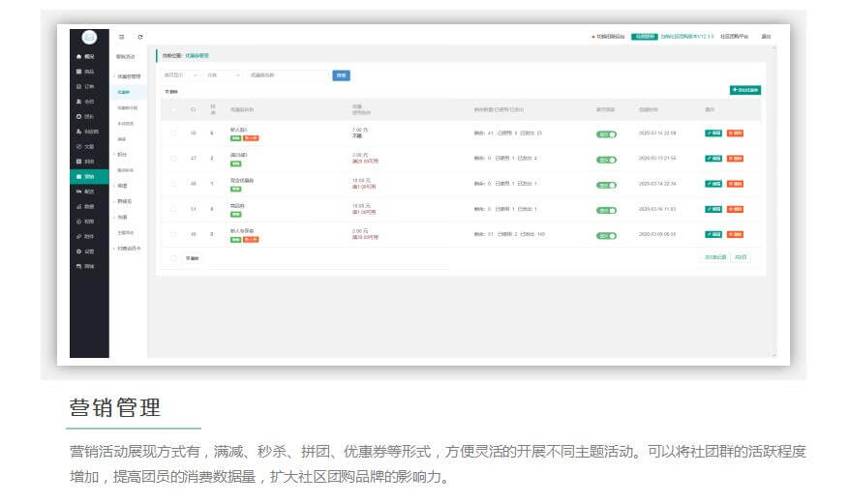Open the first filter dropdown above the table
This screenshot has height=504, width=849.
[180, 74]
